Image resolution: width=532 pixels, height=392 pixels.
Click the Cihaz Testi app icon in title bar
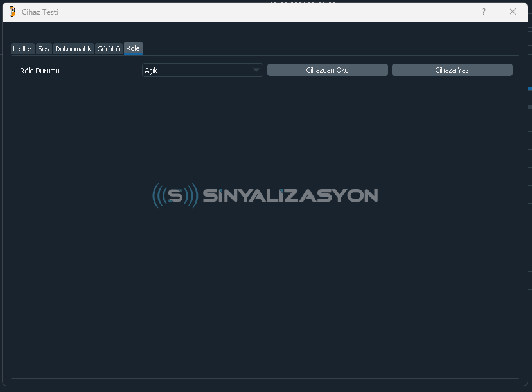pos(13,12)
